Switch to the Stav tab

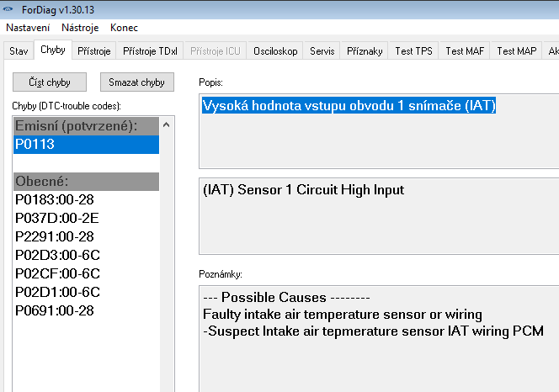tap(19, 51)
